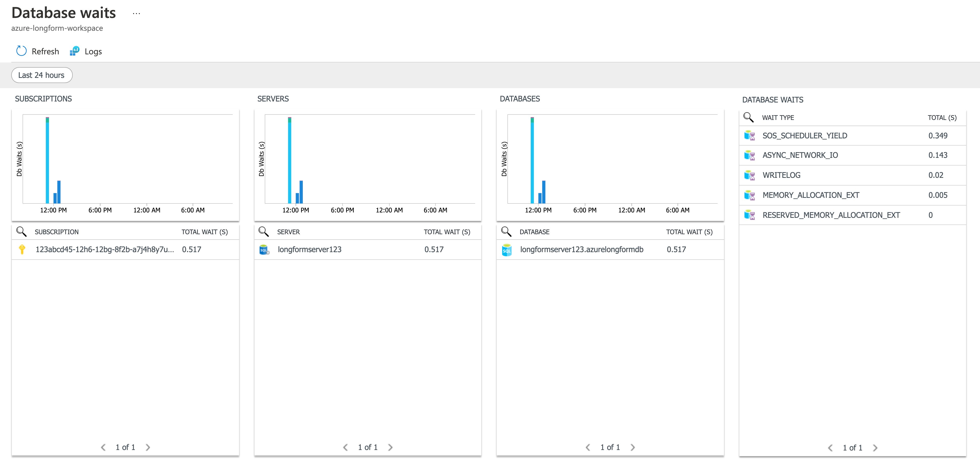Select the WAIT TYPE column header
980x471 pixels.
tap(778, 118)
